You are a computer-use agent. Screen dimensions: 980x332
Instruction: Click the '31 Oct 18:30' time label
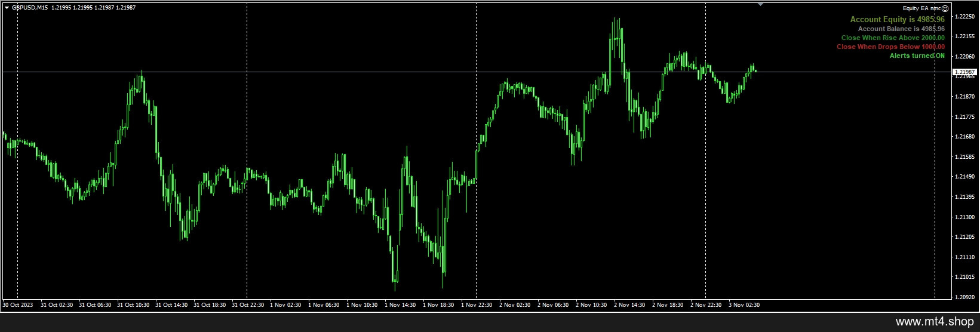coord(210,305)
